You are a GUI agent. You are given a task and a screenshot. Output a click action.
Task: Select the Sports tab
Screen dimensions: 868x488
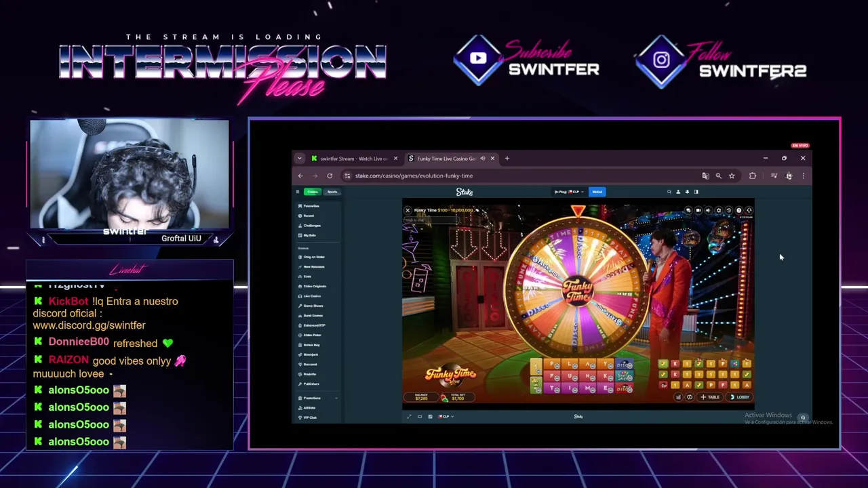[x=332, y=192]
